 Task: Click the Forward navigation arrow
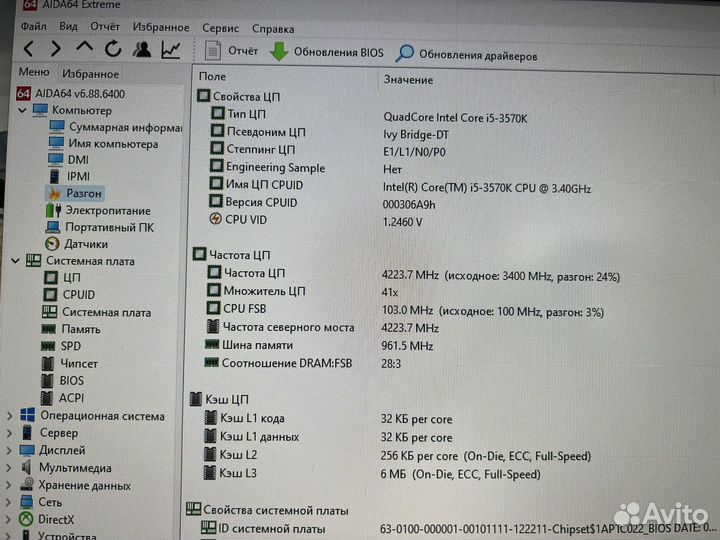tap(56, 49)
